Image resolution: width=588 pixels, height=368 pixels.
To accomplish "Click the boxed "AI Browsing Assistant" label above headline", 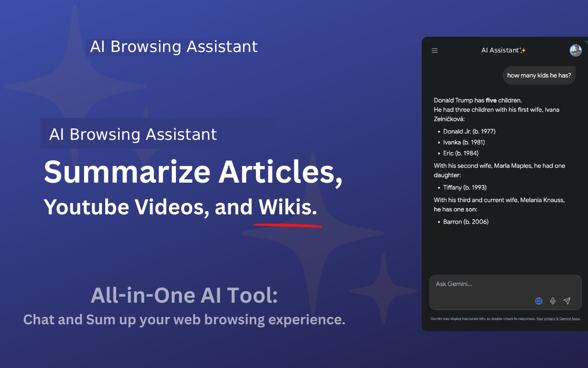I will [133, 134].
